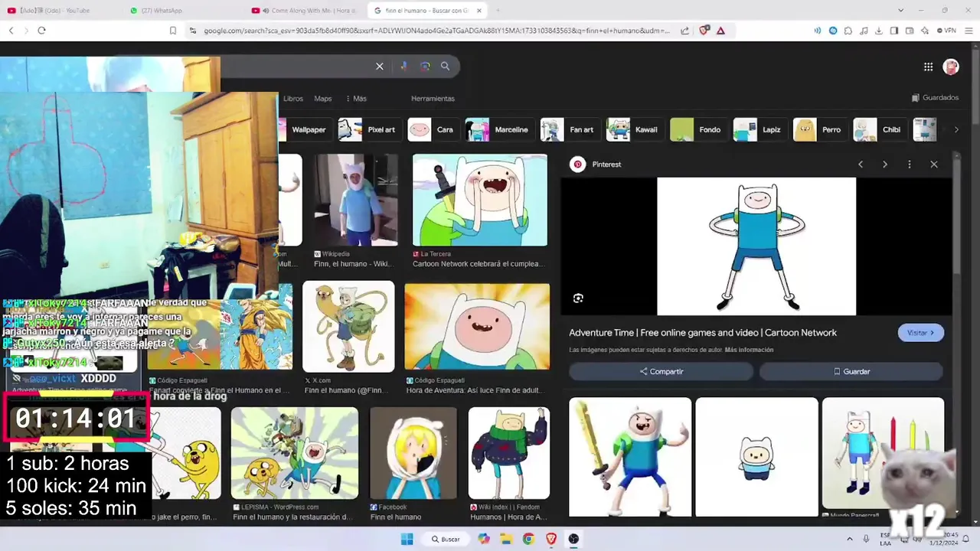Click the share icon in address bar
Viewport: 980px width, 551px height.
coord(684,31)
